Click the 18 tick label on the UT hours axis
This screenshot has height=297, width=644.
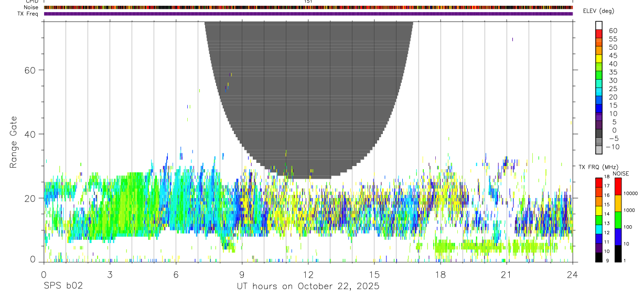pos(440,274)
